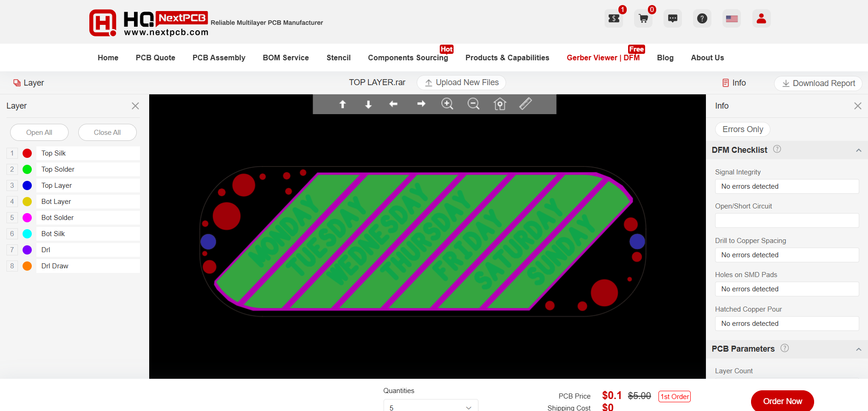Viewport: 868px width, 411px height.
Task: Close the Info panel
Action: pos(857,106)
